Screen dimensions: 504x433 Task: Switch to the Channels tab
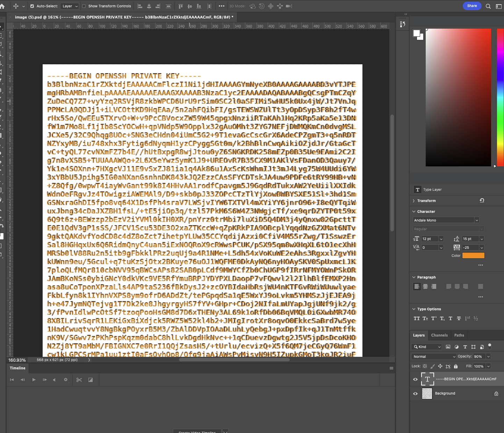click(439, 335)
